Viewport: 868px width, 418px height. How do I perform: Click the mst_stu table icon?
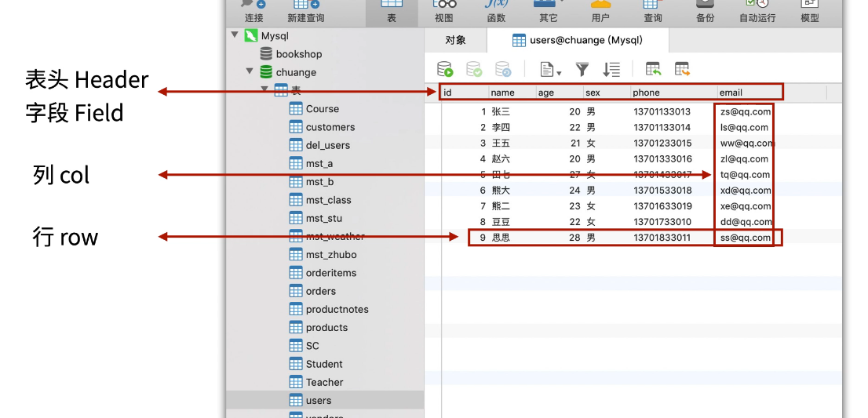(x=296, y=218)
